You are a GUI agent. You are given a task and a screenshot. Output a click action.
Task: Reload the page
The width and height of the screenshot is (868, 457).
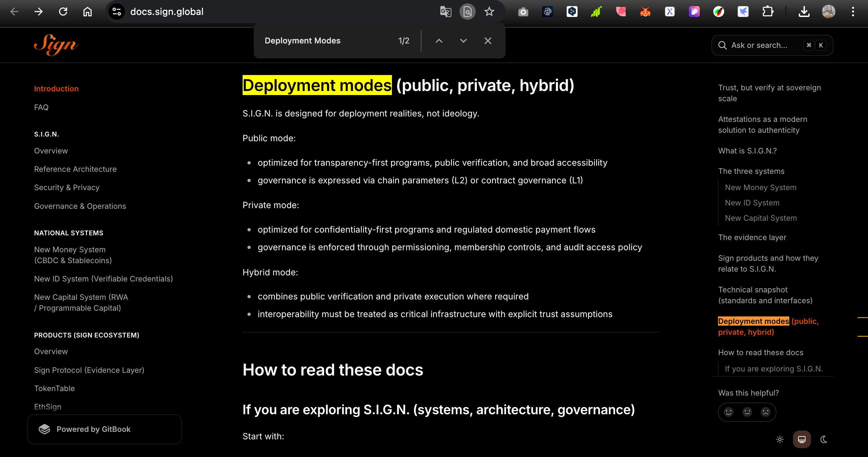point(63,12)
